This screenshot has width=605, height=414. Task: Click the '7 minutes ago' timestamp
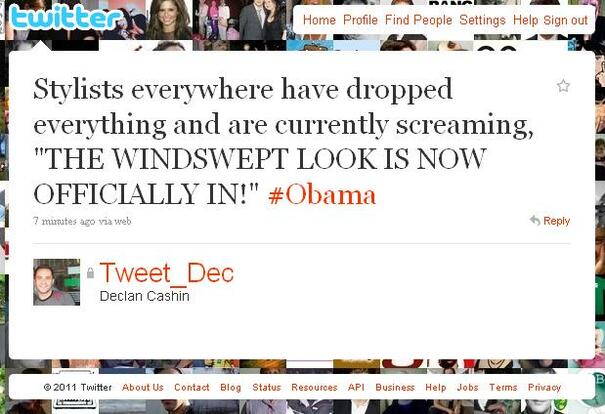(64, 221)
